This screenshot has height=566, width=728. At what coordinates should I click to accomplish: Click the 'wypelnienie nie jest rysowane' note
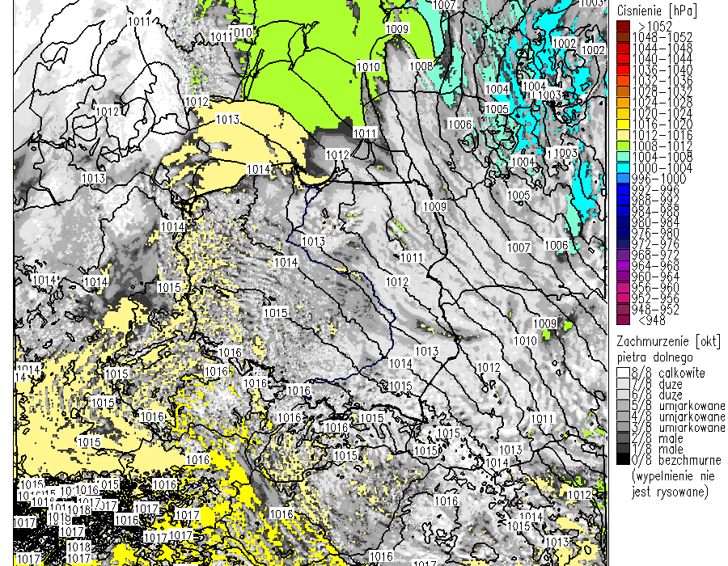point(667,484)
